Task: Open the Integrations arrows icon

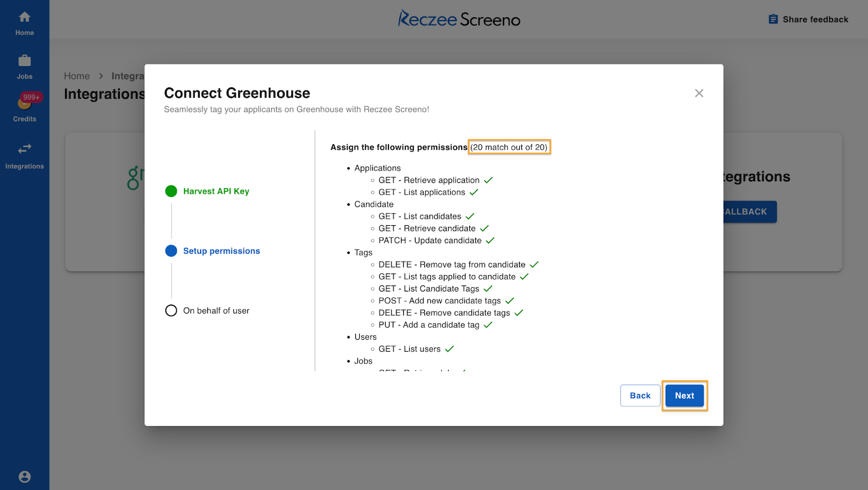Action: 24,149
